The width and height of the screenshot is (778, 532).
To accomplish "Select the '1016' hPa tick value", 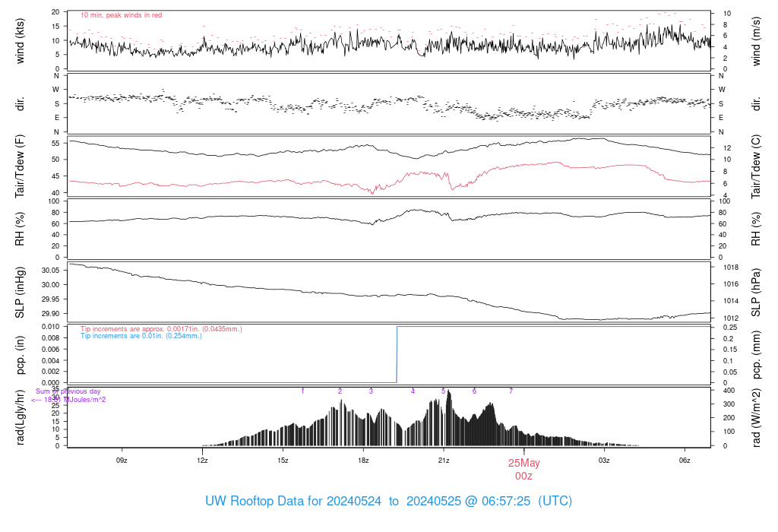I will (731, 284).
